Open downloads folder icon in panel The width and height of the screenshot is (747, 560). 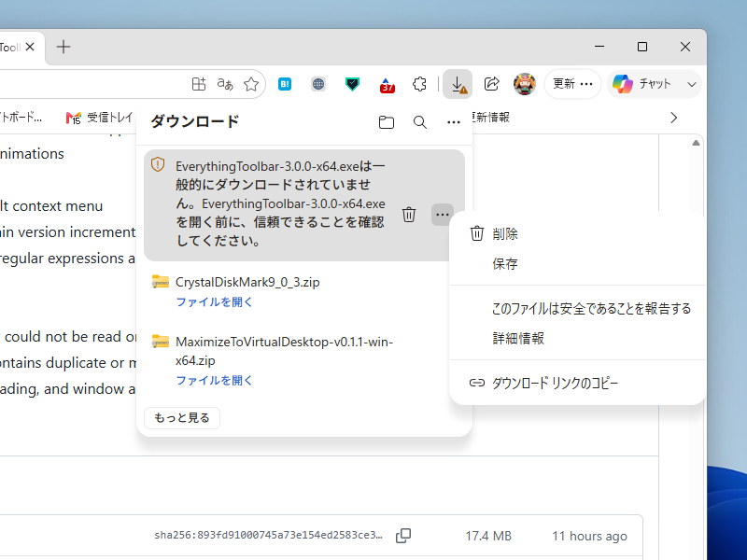[x=387, y=122]
